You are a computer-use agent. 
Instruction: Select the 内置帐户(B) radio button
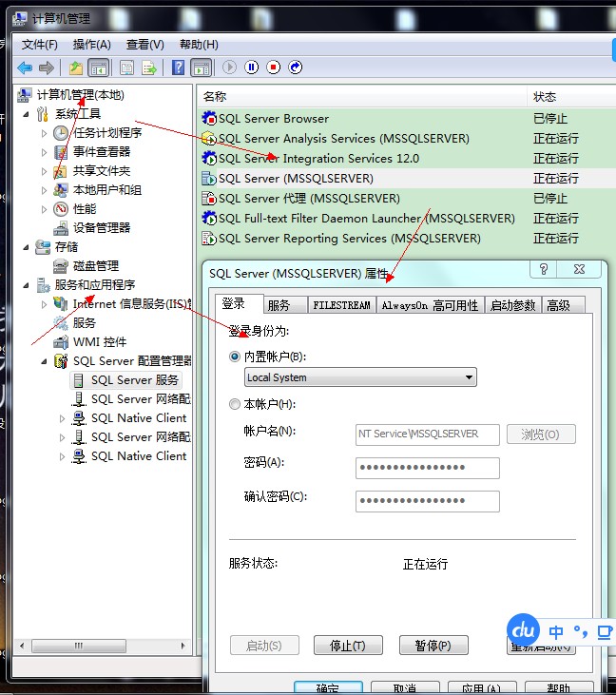click(235, 357)
